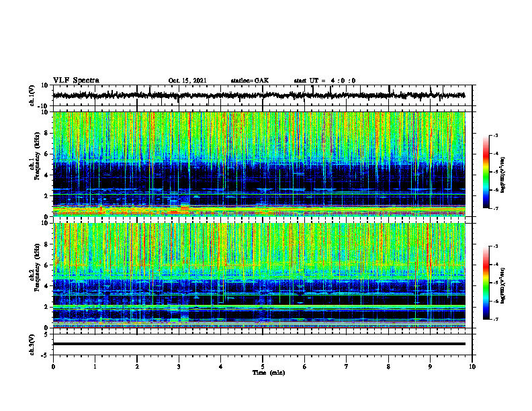532x411 pixels.
Task: Click the ch.3 flat voltage trace
Action: (259, 344)
